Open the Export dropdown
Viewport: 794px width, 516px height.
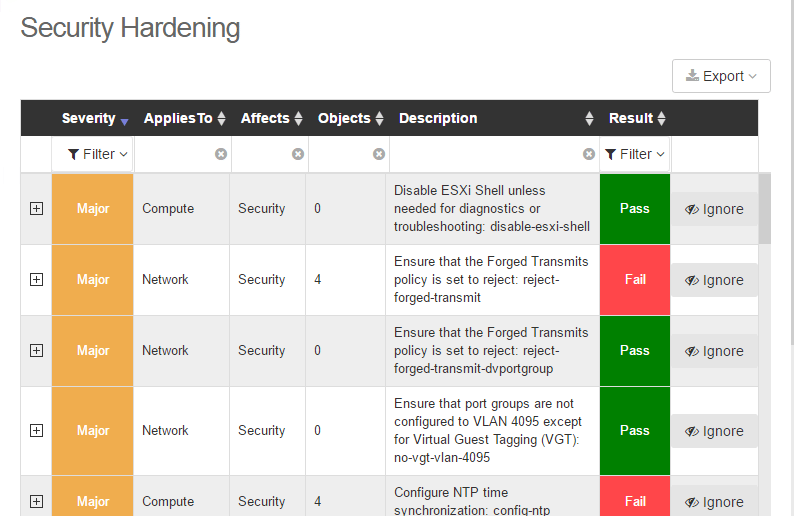click(x=721, y=76)
